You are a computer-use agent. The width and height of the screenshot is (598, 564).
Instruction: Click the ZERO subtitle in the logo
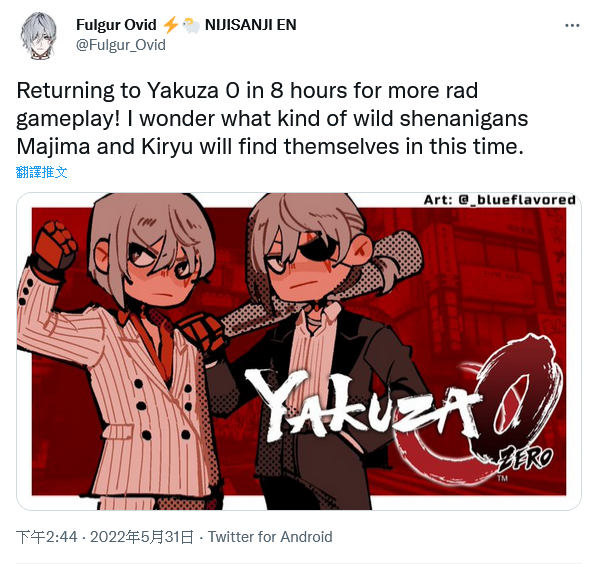point(526,458)
